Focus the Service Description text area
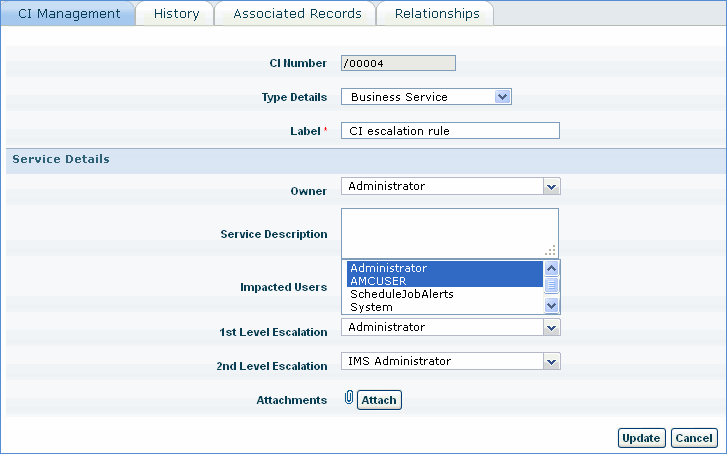Viewport: 727px width, 454px height. [x=448, y=232]
